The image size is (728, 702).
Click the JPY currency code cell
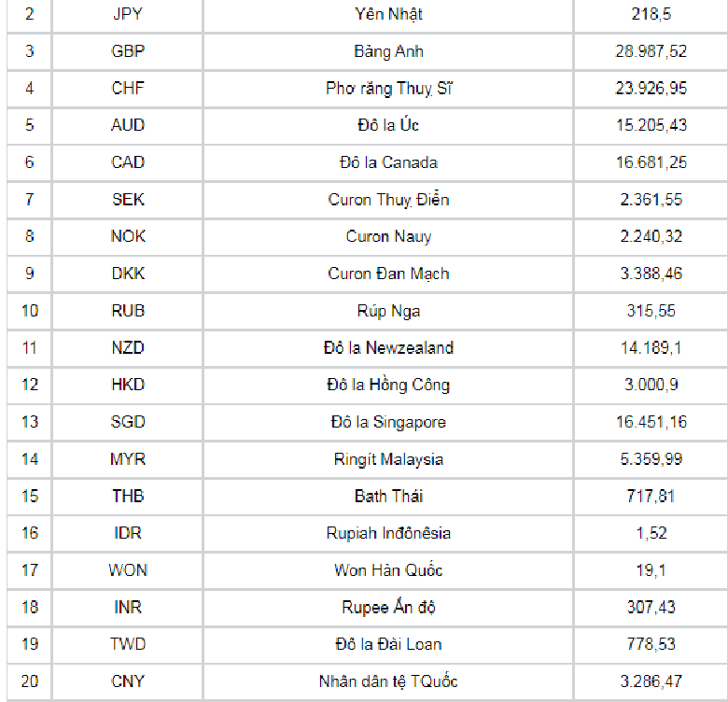click(x=128, y=14)
